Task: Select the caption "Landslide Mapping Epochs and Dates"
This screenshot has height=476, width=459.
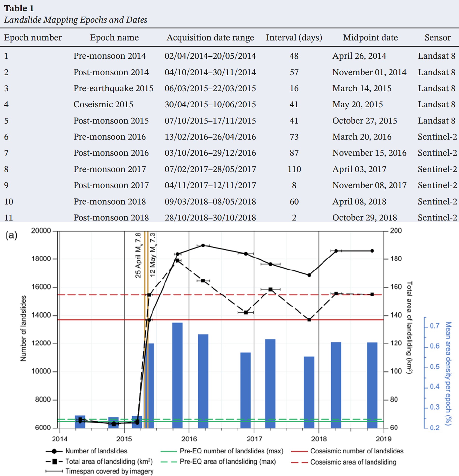Action: (x=76, y=20)
